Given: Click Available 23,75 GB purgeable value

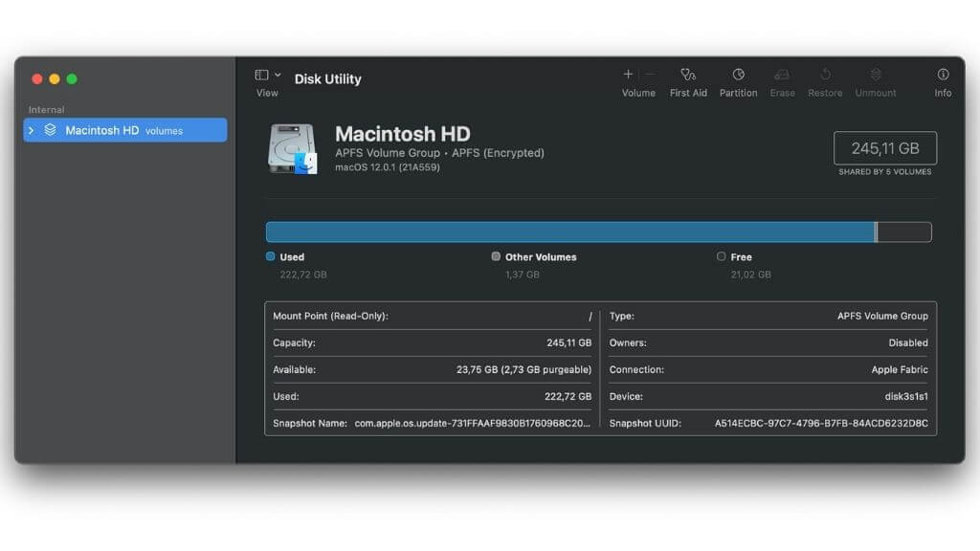Looking at the screenshot, I should tap(523, 370).
